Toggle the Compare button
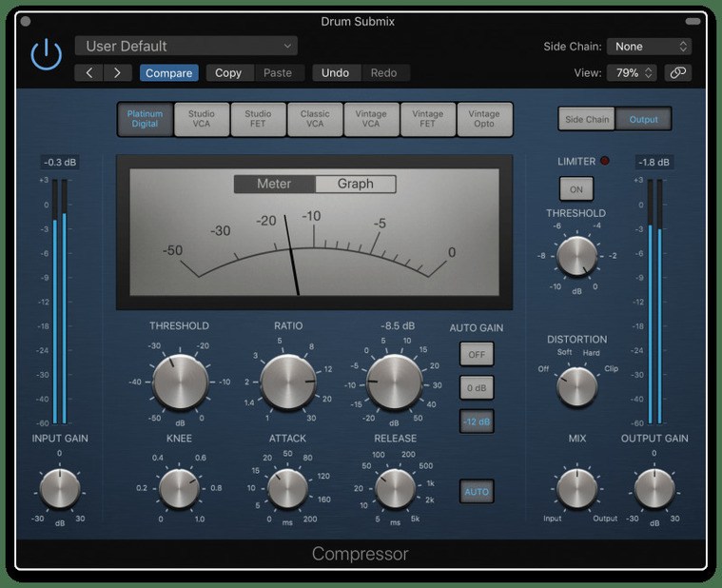 click(x=169, y=72)
